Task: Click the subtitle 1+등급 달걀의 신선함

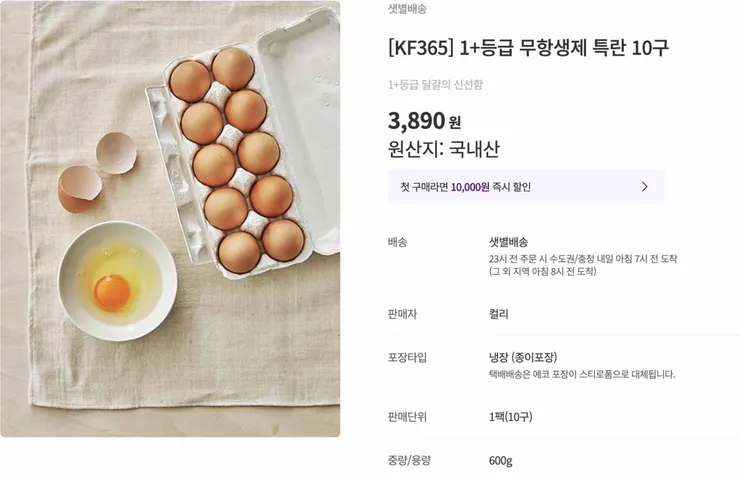Action: point(435,85)
